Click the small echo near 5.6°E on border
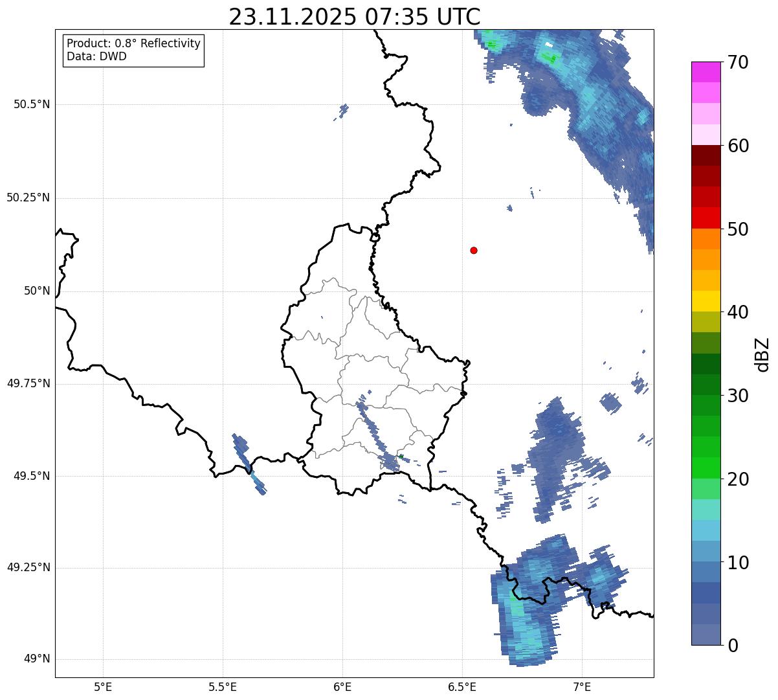 [249, 464]
